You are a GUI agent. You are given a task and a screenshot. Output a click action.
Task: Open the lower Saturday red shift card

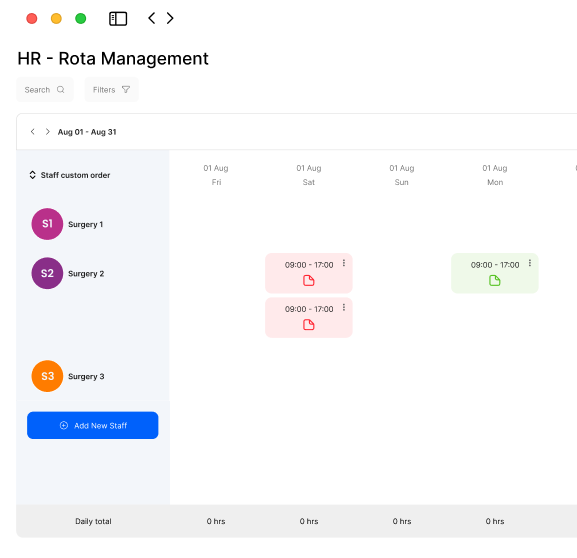(x=309, y=317)
